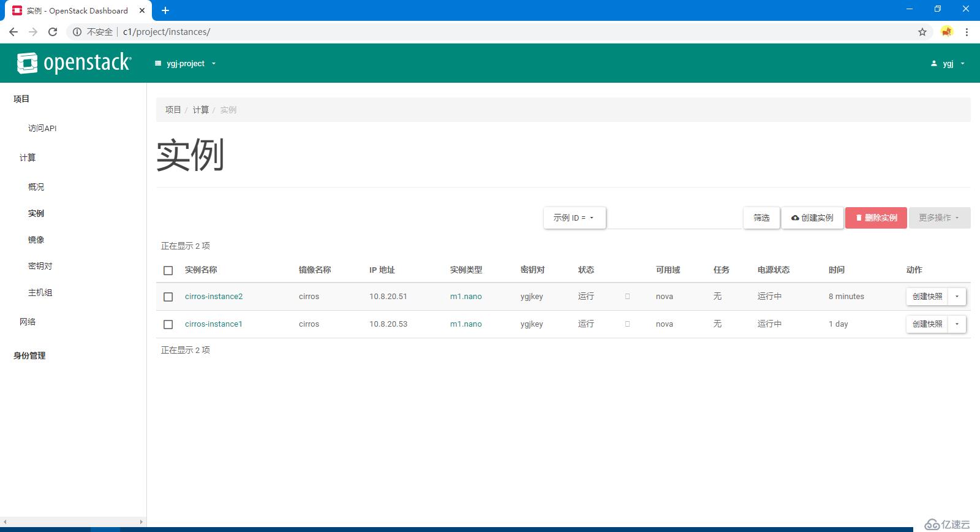Sort by 电源状态 column header
This screenshot has height=532, width=980.
(774, 270)
